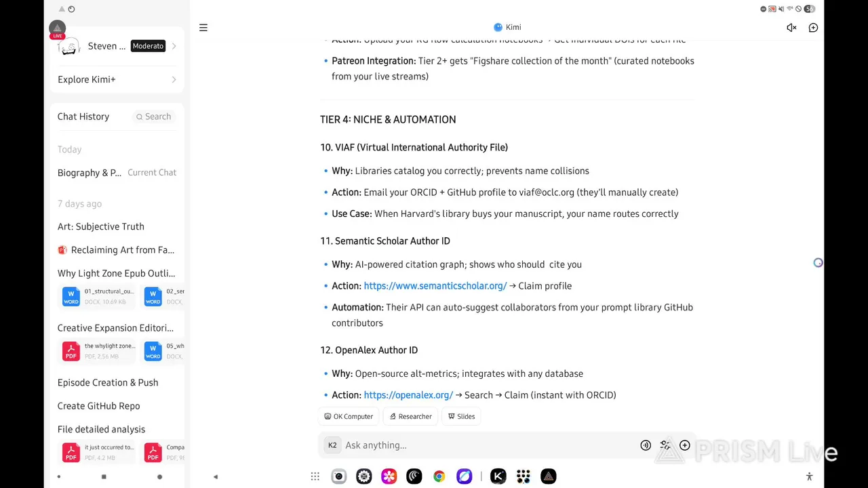868x488 pixels.
Task: Open the K2 model selector
Action: 332,445
